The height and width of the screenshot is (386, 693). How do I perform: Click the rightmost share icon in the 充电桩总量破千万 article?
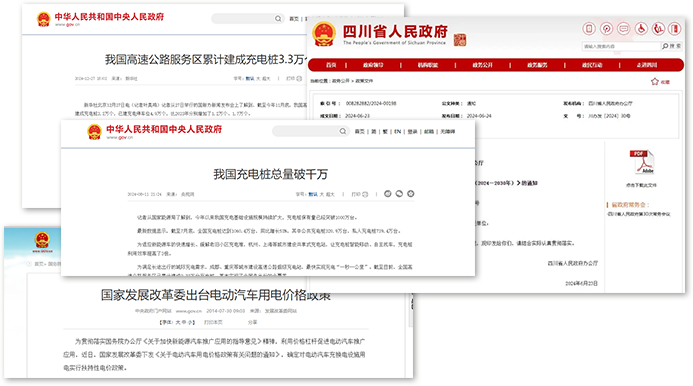411,194
